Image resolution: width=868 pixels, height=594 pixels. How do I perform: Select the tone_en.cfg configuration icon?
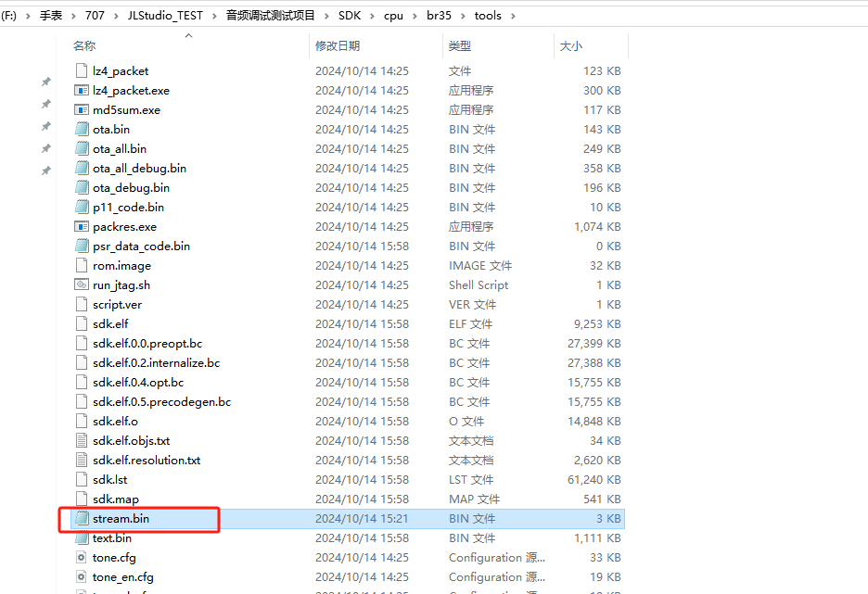tap(82, 576)
